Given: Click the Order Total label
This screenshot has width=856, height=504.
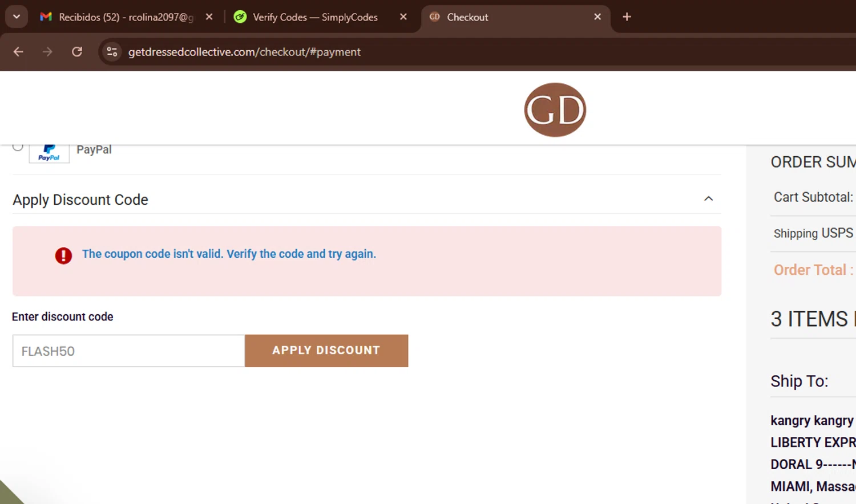Looking at the screenshot, I should click(813, 270).
